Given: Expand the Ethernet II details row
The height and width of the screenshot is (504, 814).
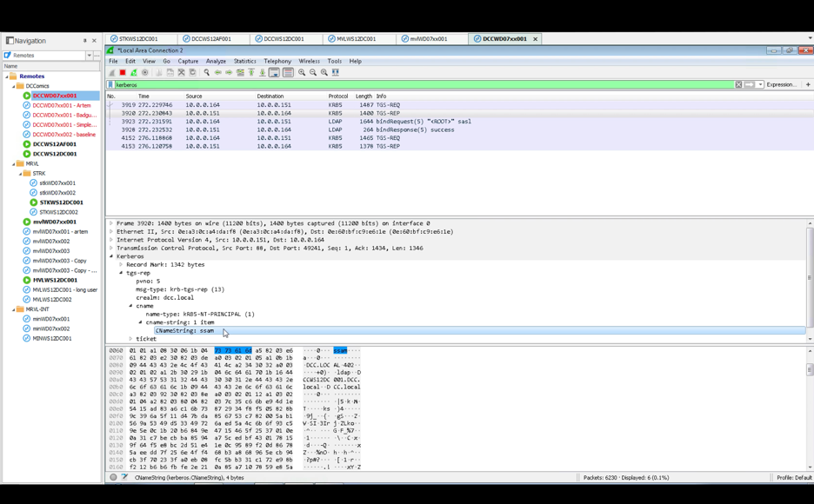Looking at the screenshot, I should click(111, 232).
